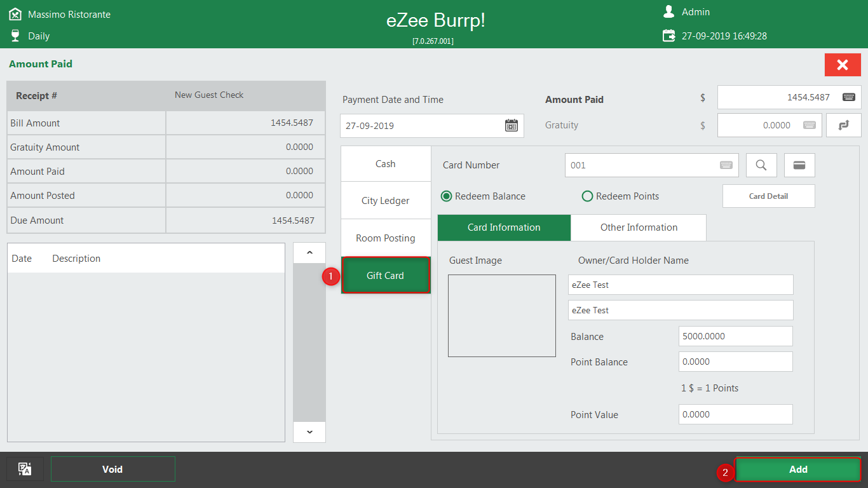Click the Point Value field
868x488 pixels.
tap(736, 414)
